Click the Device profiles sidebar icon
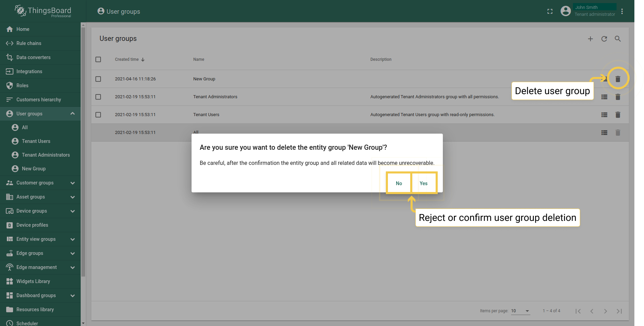The image size is (644, 326). pos(10,225)
